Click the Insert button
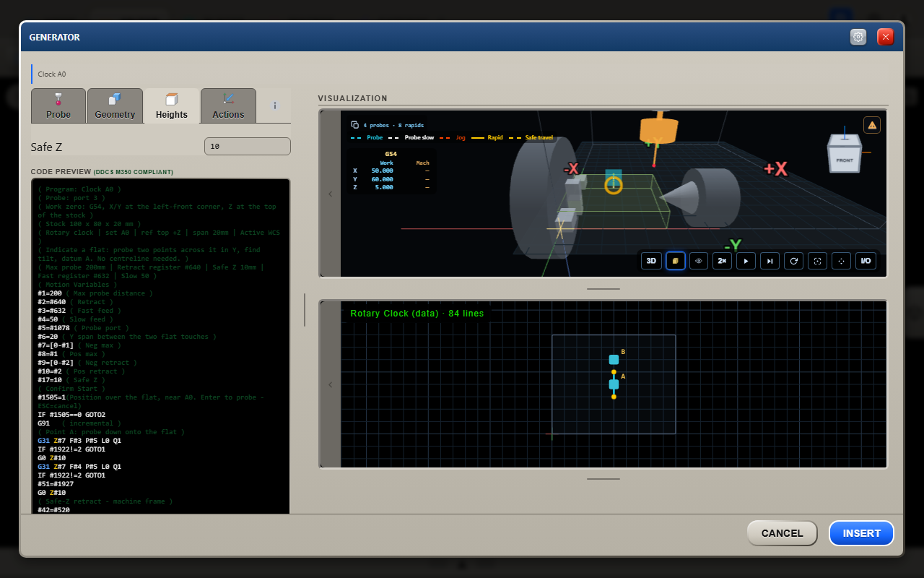The height and width of the screenshot is (578, 924). click(862, 533)
